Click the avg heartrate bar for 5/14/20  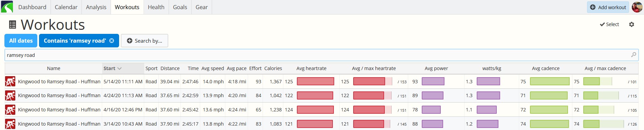pyautogui.click(x=316, y=82)
